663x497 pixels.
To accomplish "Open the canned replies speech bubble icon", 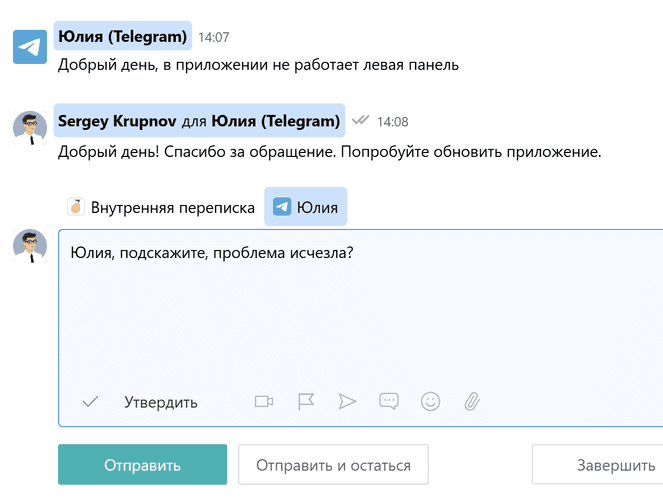I will coord(389,402).
